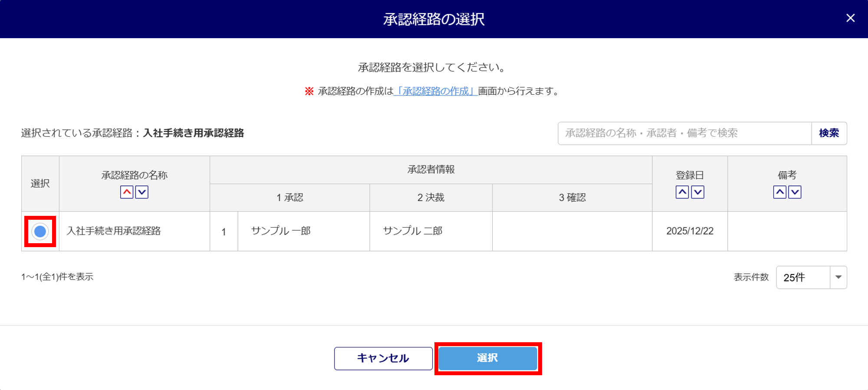Click approver サンプル 一郎 cell
The height and width of the screenshot is (390, 868).
[281, 231]
